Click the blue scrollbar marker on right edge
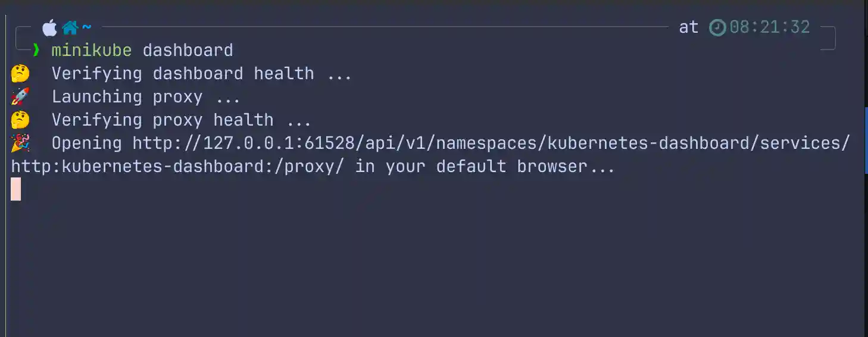Screen dimensions: 868x337 click(x=866, y=140)
